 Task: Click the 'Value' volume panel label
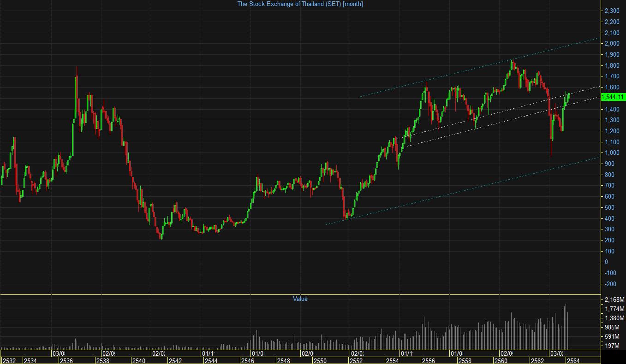click(x=300, y=299)
